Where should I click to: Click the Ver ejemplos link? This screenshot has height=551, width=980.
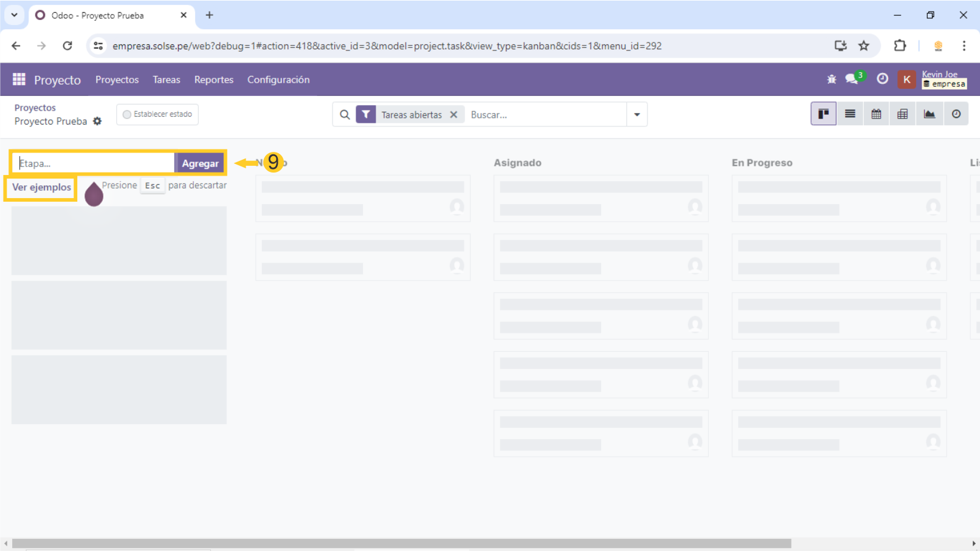41,187
